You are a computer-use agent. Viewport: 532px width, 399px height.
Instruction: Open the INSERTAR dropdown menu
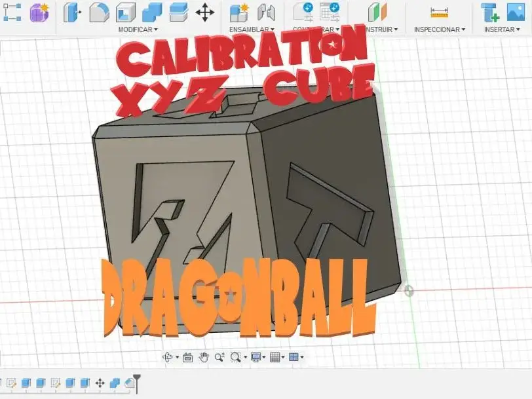(x=502, y=29)
